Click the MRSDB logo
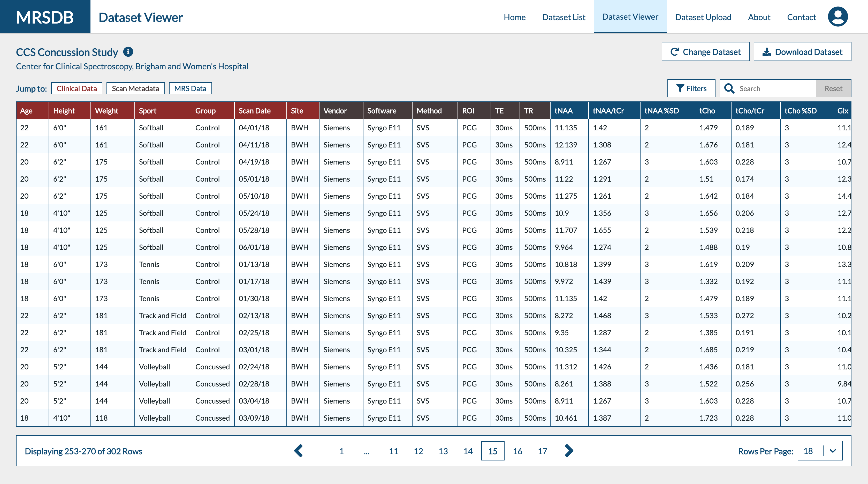The image size is (868, 484). 45,17
